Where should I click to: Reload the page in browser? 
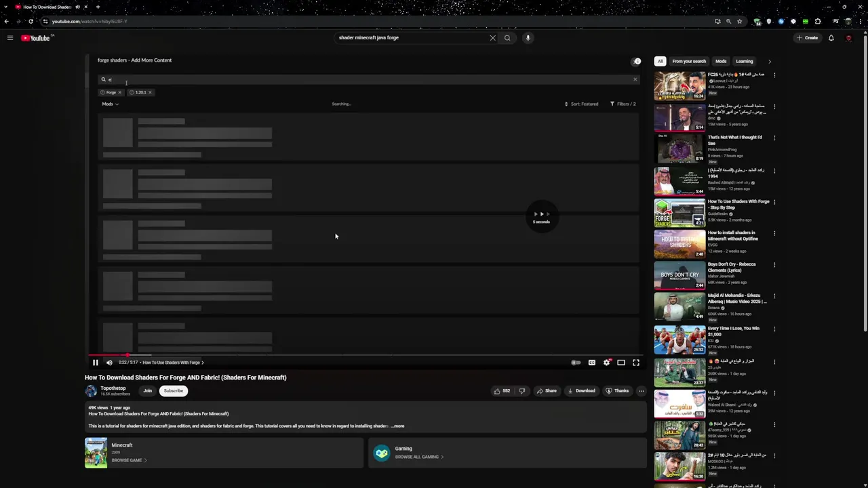tap(31, 21)
